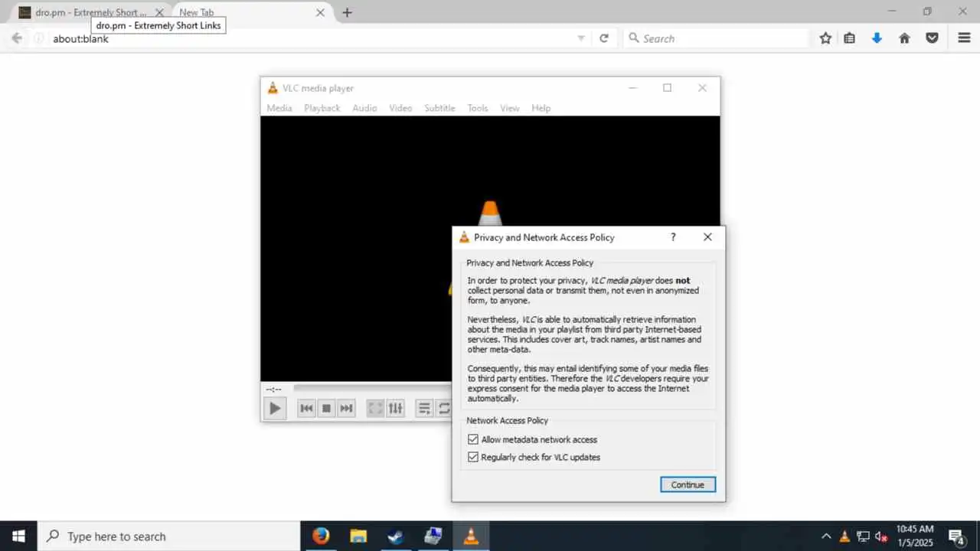Bookmark this page with the star

(x=825, y=38)
